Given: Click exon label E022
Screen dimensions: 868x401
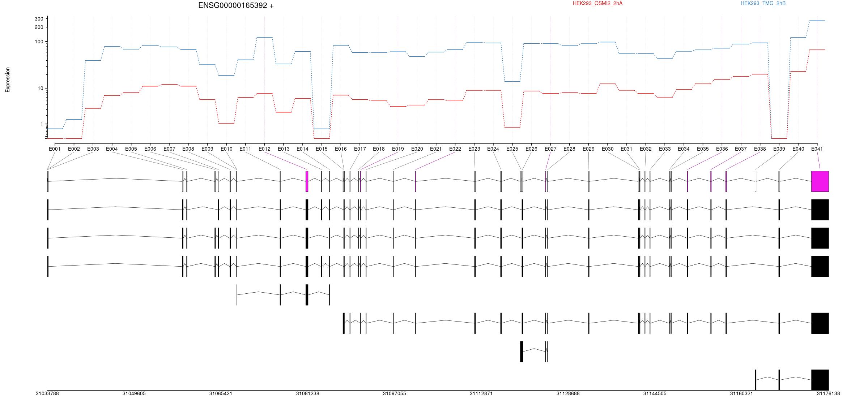Looking at the screenshot, I should coord(455,149).
